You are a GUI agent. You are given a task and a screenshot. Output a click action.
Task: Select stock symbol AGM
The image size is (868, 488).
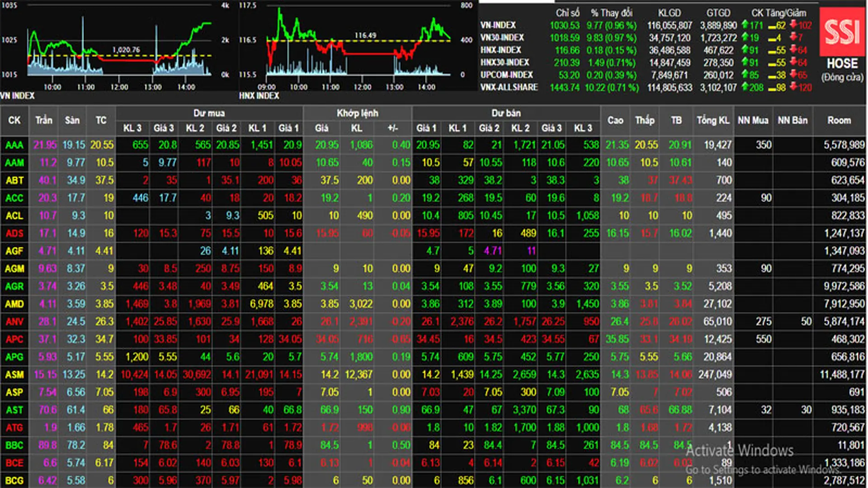[x=14, y=268]
